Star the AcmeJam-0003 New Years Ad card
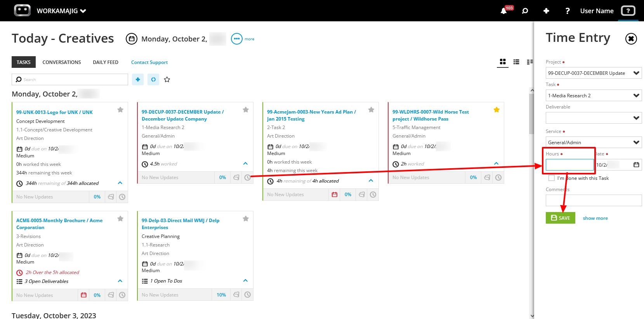Screen dimensions: 644x319 371,110
